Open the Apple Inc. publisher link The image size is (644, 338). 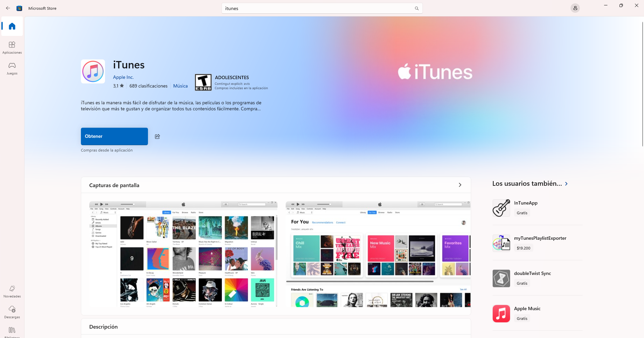point(123,77)
